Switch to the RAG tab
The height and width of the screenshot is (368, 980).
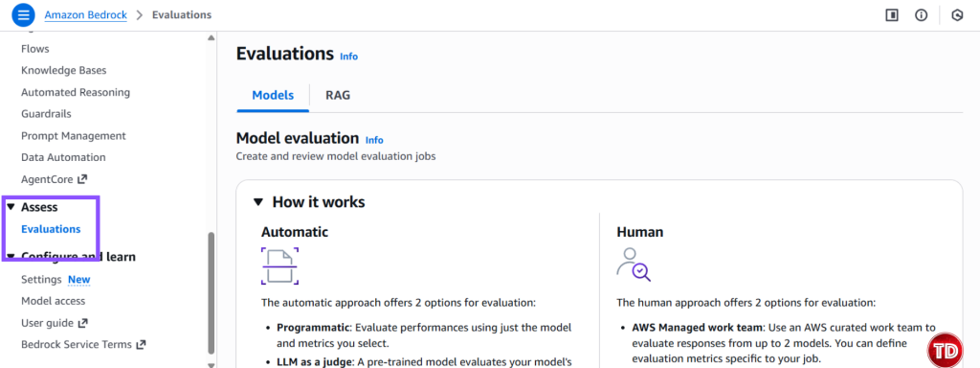coord(338,96)
